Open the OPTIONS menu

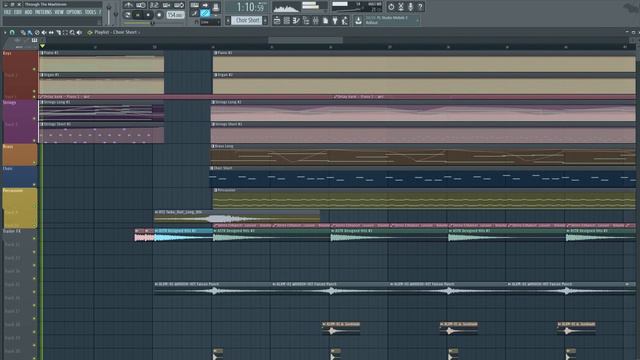(x=74, y=12)
